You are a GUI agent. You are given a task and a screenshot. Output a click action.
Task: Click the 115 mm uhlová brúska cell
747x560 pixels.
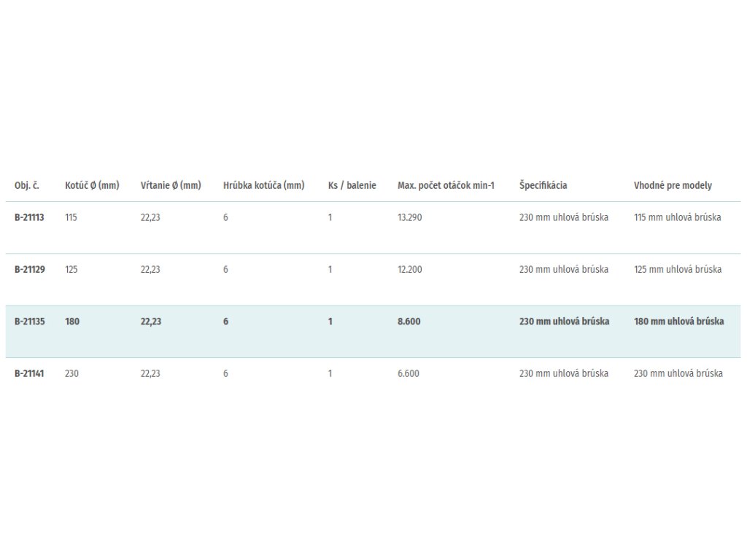click(x=677, y=217)
